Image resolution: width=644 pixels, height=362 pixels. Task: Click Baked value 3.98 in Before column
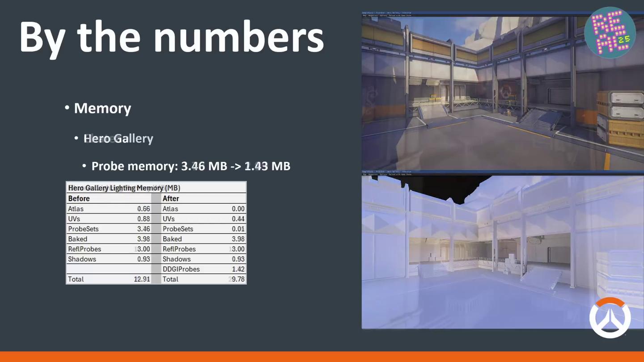pyautogui.click(x=144, y=239)
